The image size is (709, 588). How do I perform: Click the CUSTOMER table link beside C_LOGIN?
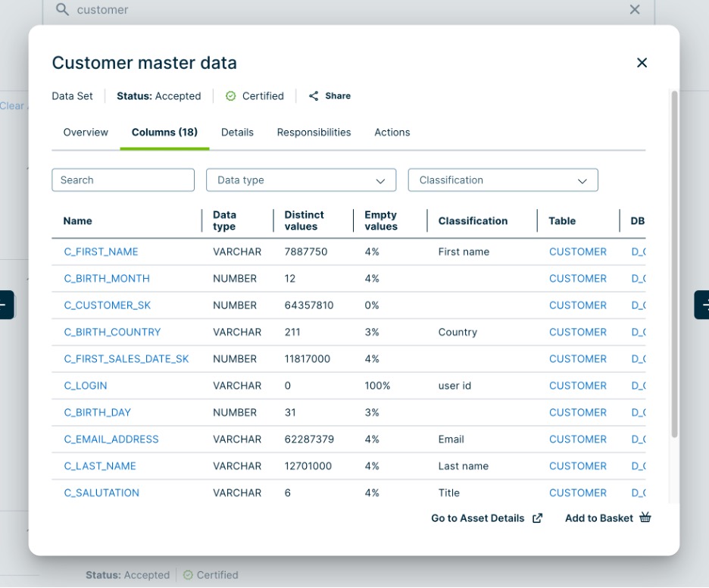click(x=578, y=385)
